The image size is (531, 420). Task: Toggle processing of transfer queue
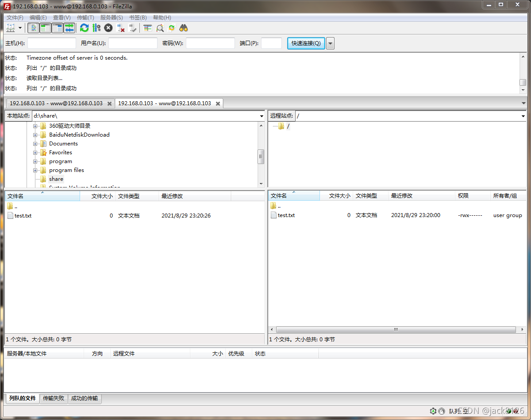96,28
